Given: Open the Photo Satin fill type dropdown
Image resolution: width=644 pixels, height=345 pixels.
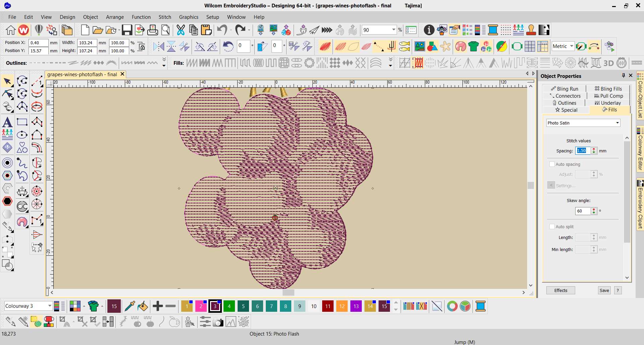Looking at the screenshot, I should [x=617, y=123].
